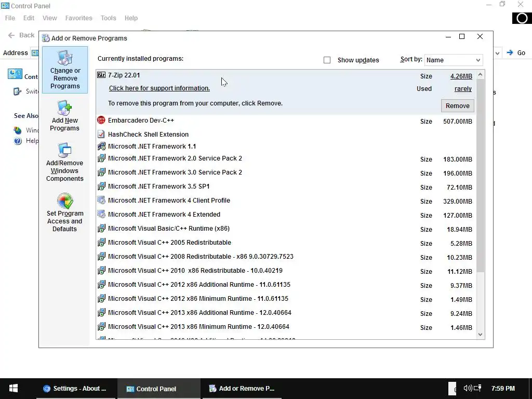Click the .NET Framework 3.0 Service Pack 2 icon
The width and height of the screenshot is (532, 399).
pyautogui.click(x=101, y=172)
